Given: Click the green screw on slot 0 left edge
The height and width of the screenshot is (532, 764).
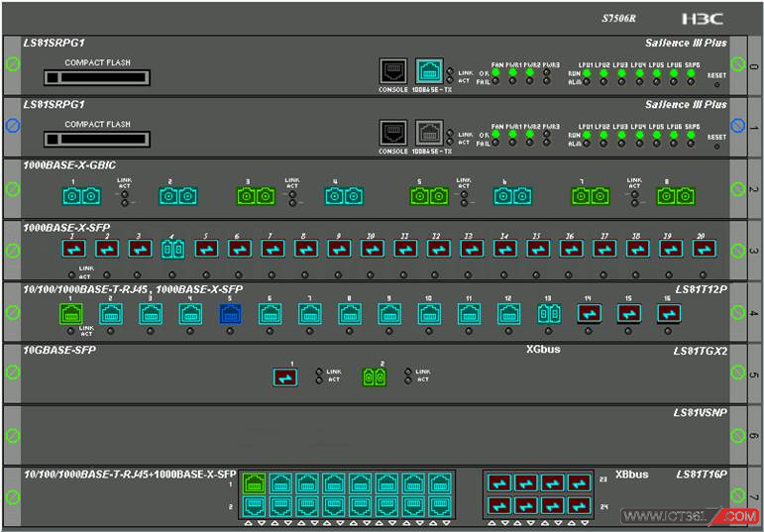Looking at the screenshot, I should (x=13, y=63).
